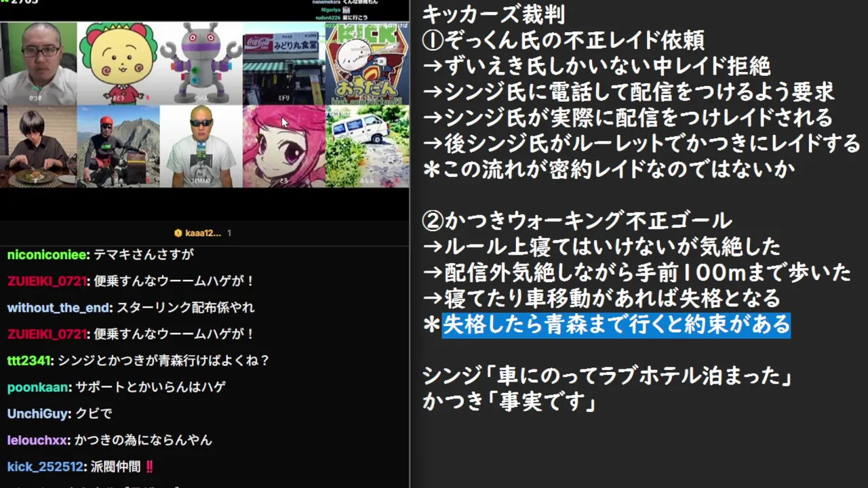Viewport: 868px width, 488px height.
Task: Open the おったん KICK logo tile
Action: [x=367, y=64]
